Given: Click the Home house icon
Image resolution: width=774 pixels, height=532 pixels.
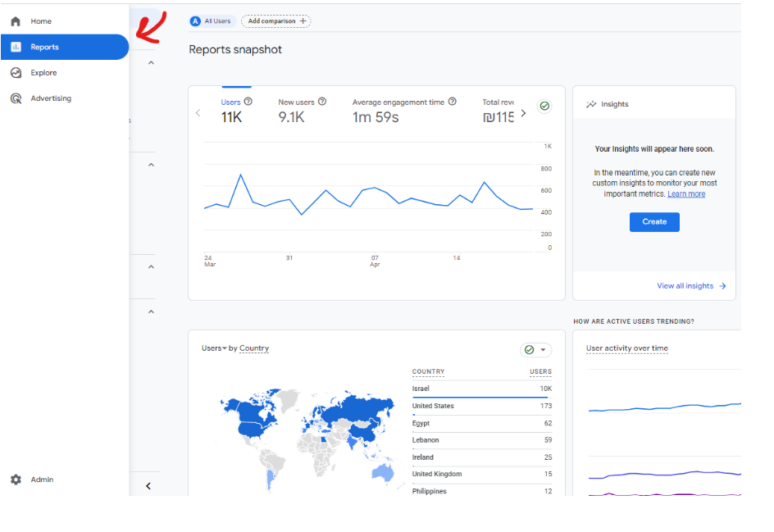Looking at the screenshot, I should click(16, 21).
